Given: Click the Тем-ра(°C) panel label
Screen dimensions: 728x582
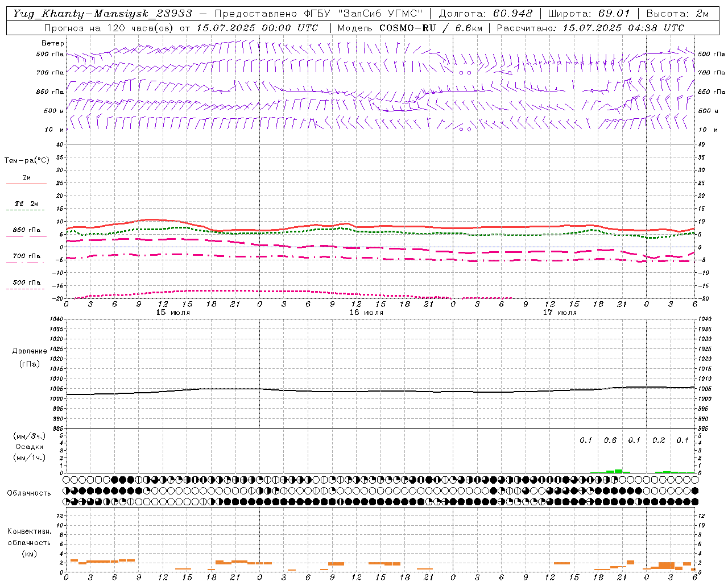Looking at the screenshot, I should point(27,161).
